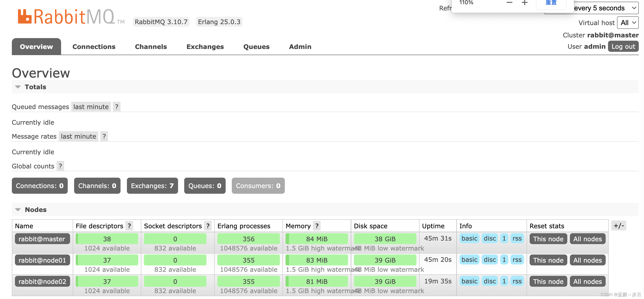The image size is (644, 299).
Task: Toggle node table columns with +/-
Action: click(618, 226)
